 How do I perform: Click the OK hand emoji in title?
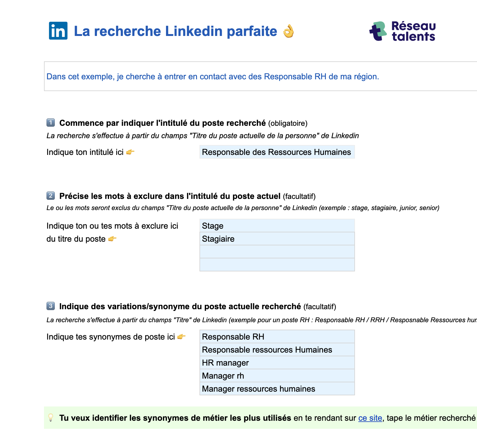click(288, 31)
